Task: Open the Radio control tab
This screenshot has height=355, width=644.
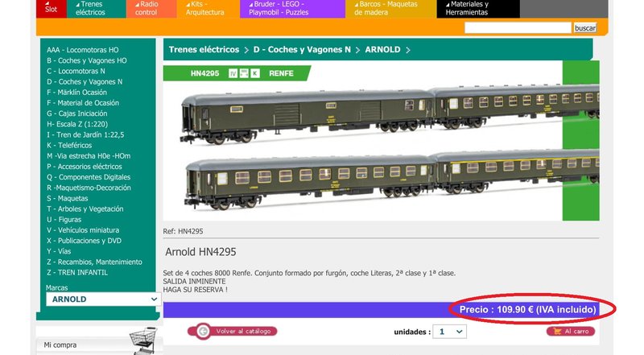Action: pos(151,9)
